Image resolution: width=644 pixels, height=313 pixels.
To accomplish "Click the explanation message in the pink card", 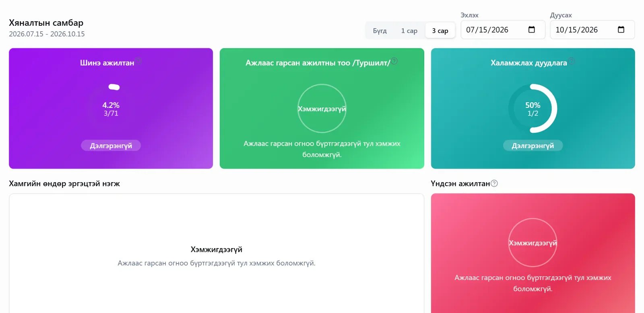I will click(x=533, y=283).
